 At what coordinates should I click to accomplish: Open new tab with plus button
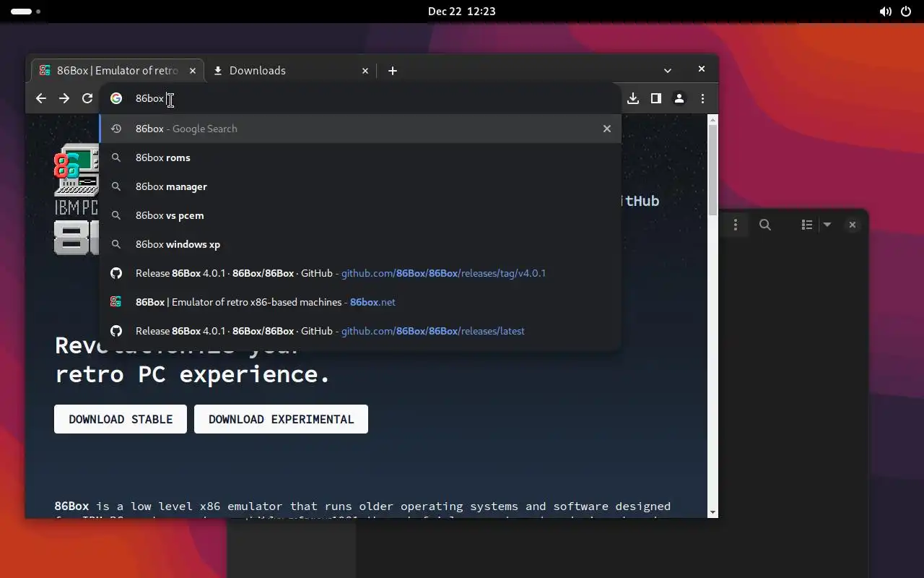pos(393,70)
